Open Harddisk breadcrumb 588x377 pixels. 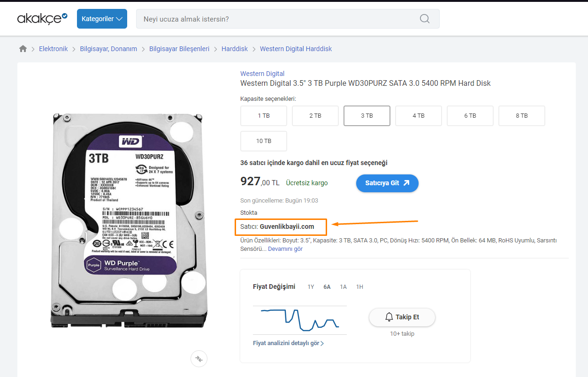pyautogui.click(x=235, y=49)
